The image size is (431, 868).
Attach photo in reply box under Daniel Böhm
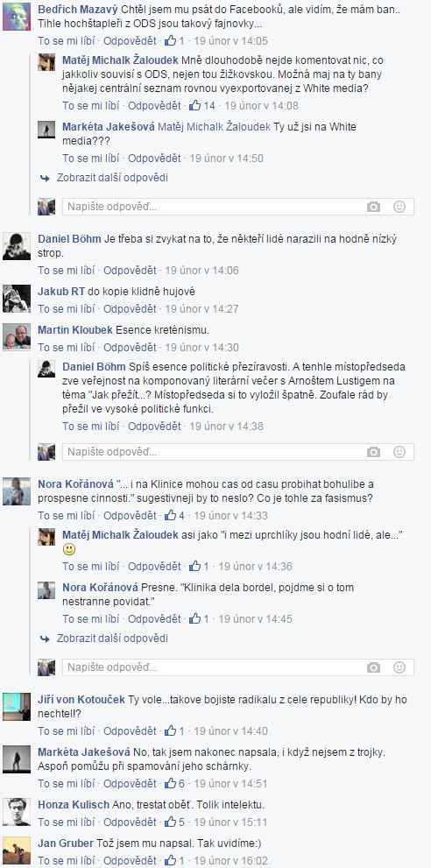coord(373,452)
